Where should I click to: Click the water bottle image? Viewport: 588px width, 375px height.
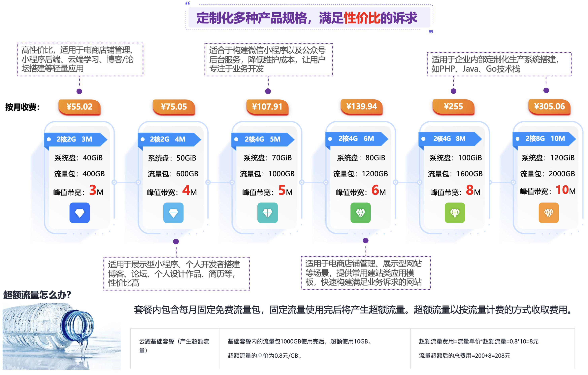pos(62,336)
